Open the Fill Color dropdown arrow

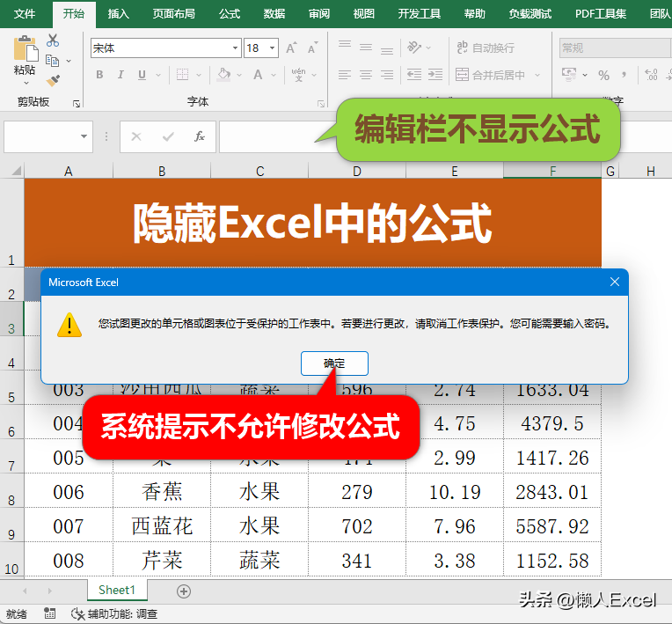239,75
